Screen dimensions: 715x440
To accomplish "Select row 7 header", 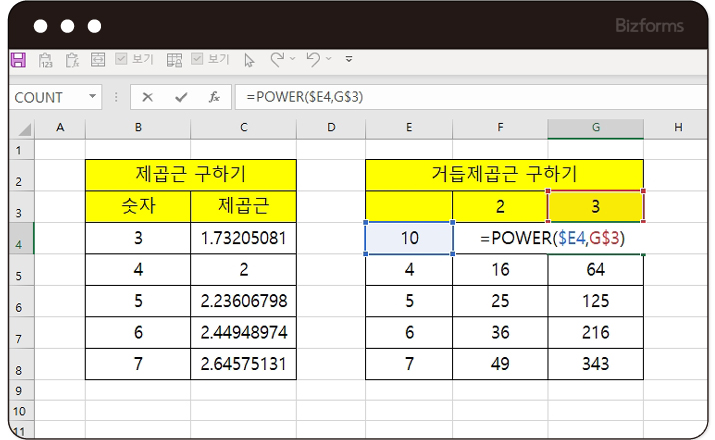I will (x=21, y=332).
